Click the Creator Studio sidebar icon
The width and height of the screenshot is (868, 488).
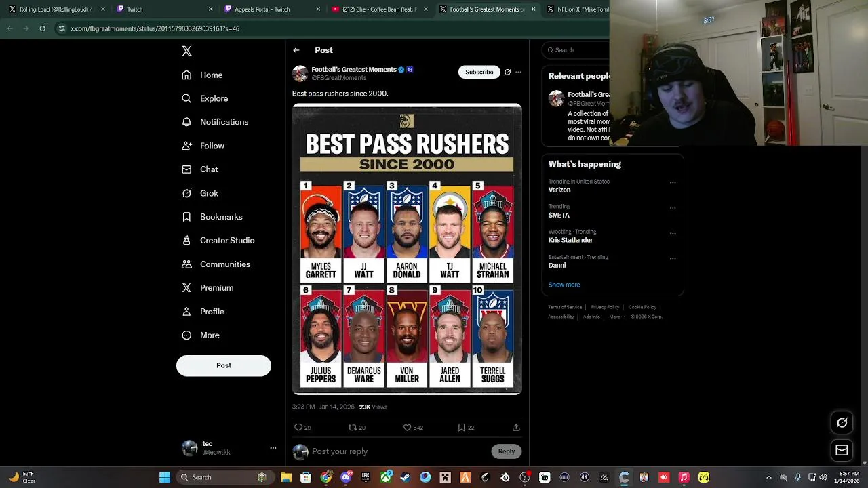[x=186, y=241]
